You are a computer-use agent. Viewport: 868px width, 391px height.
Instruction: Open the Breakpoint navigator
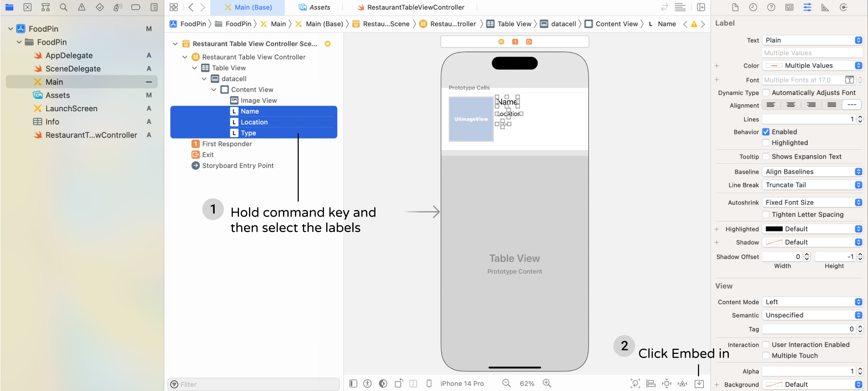(136, 7)
